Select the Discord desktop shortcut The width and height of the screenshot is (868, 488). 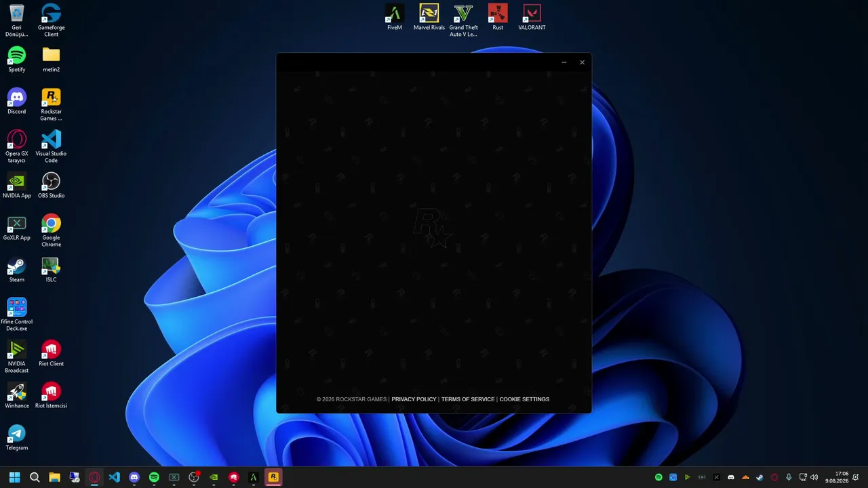pos(17,102)
